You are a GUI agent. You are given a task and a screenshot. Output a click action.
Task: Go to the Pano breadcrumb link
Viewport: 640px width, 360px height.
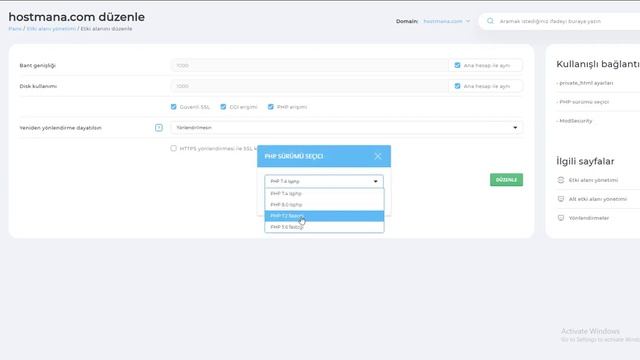point(15,29)
